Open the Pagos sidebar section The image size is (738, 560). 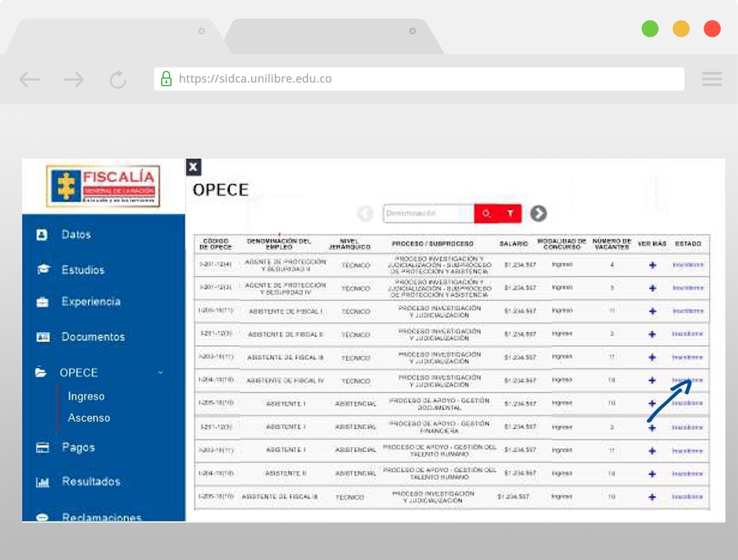pyautogui.click(x=78, y=448)
